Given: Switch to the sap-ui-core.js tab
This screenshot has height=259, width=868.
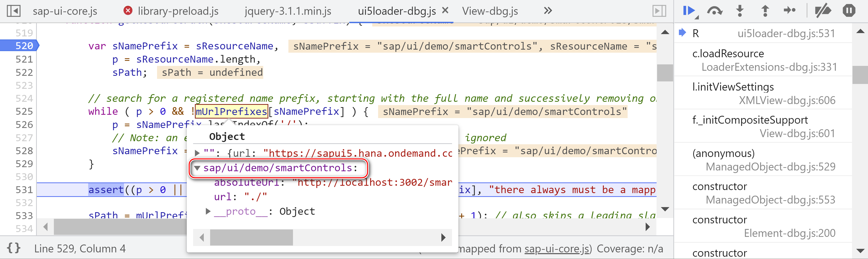Looking at the screenshot, I should click(65, 11).
